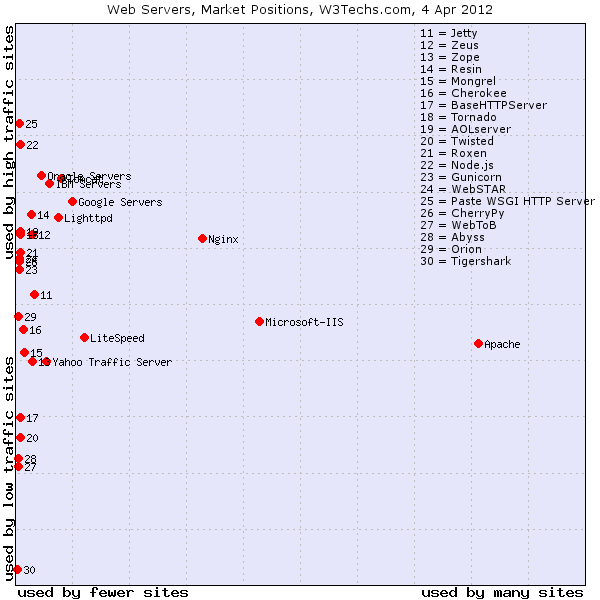
Task: Click the legend entry '30 = Tigershark'
Action: tap(466, 261)
